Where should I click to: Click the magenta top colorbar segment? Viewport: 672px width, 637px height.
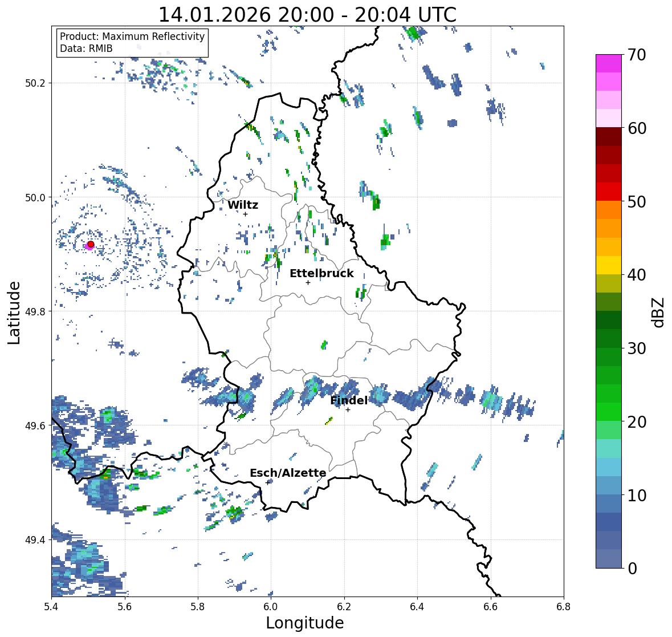pos(609,63)
